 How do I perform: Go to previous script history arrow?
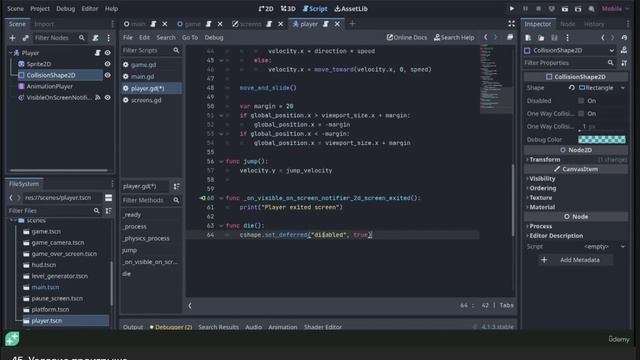(x=486, y=37)
